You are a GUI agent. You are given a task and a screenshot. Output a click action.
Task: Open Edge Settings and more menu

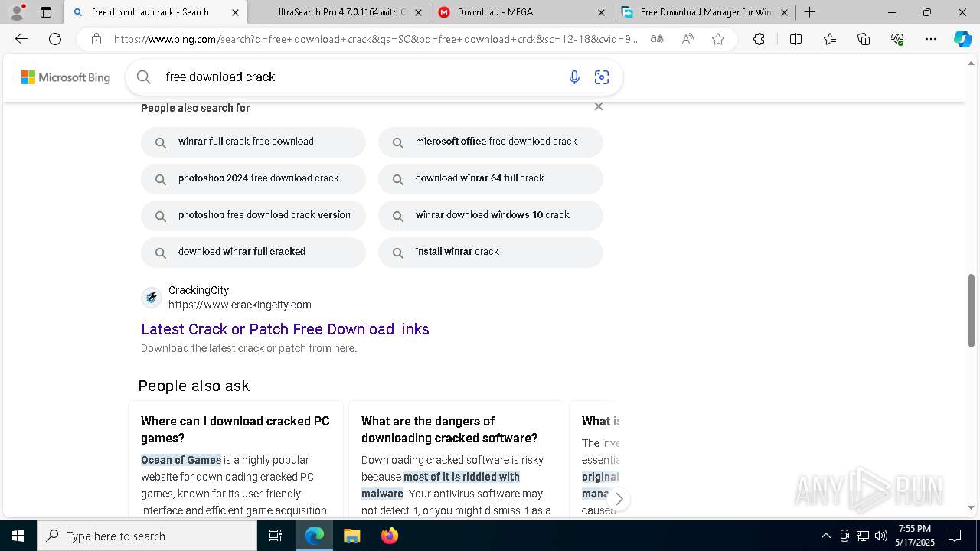point(931,39)
